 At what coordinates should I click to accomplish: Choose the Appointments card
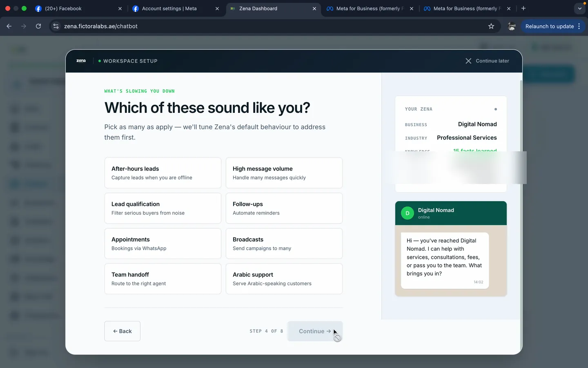[163, 244]
